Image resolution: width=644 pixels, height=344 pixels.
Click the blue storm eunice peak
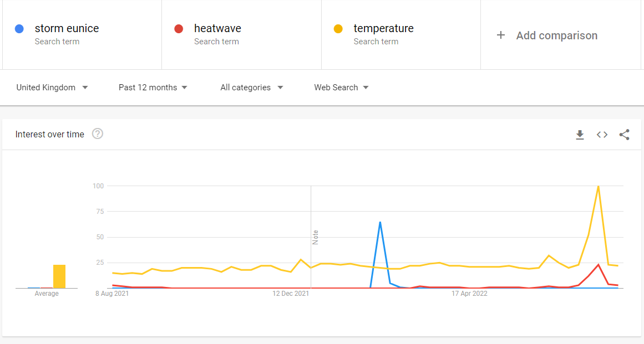coord(380,222)
